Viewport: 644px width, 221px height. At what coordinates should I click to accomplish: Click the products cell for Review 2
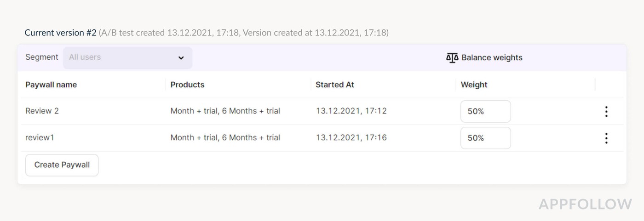pos(225,111)
